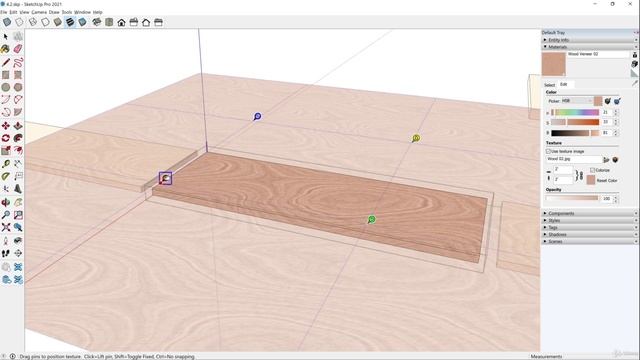Select the Circle tool
This screenshot has height=360, width=640.
(x=5, y=87)
